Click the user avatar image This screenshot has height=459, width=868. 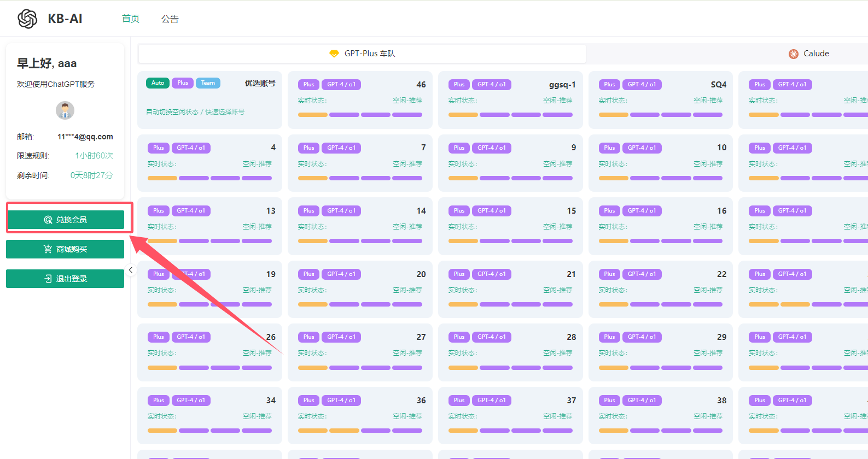[x=65, y=110]
